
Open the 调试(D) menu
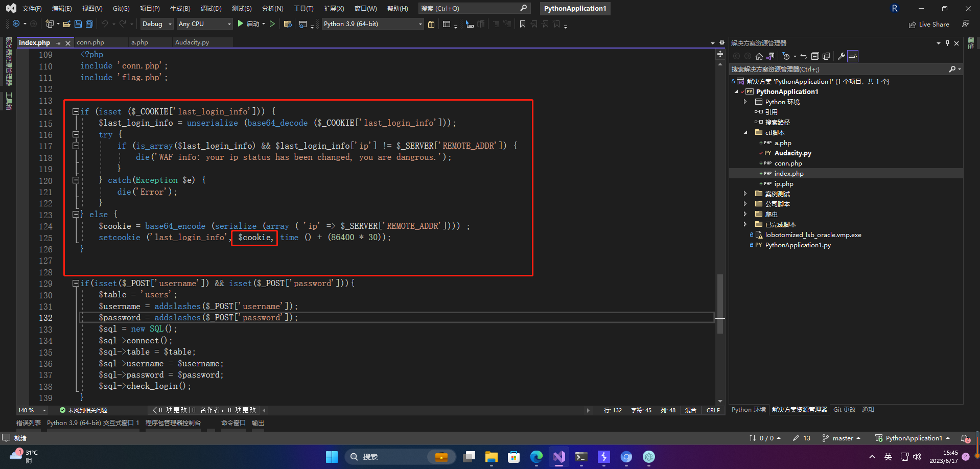[211, 9]
